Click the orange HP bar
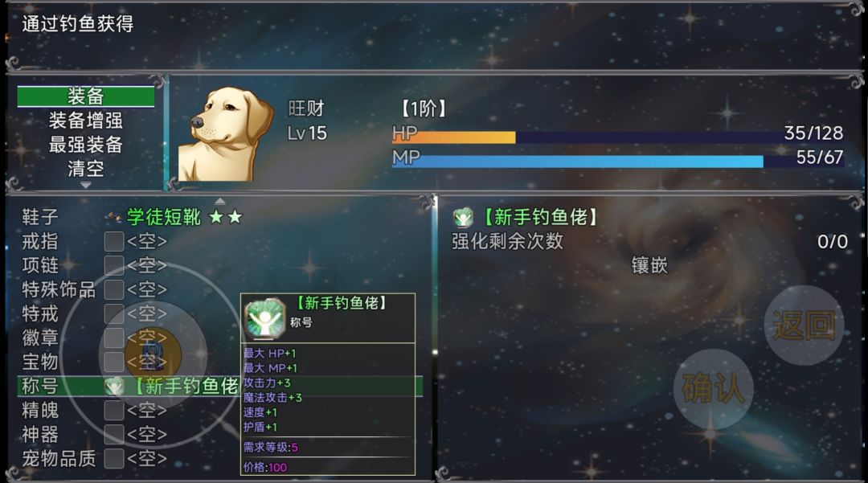 point(454,136)
